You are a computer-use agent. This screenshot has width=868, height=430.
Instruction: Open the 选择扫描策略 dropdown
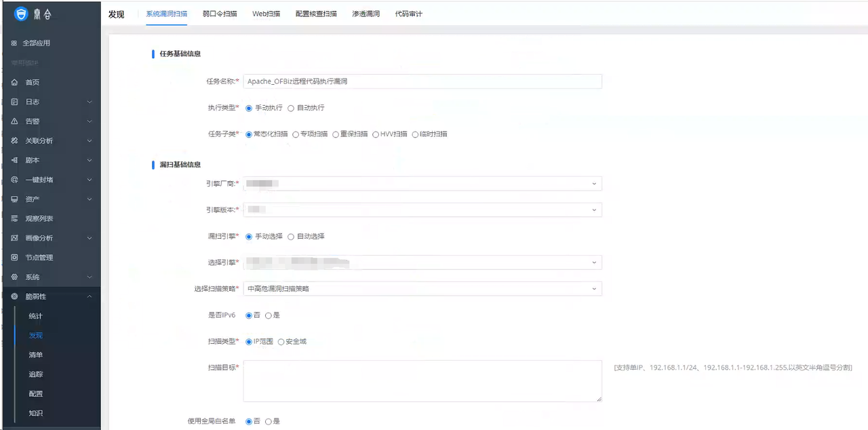pyautogui.click(x=422, y=288)
